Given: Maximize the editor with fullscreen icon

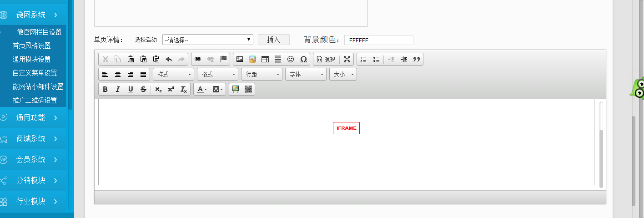Looking at the screenshot, I should pos(347,59).
